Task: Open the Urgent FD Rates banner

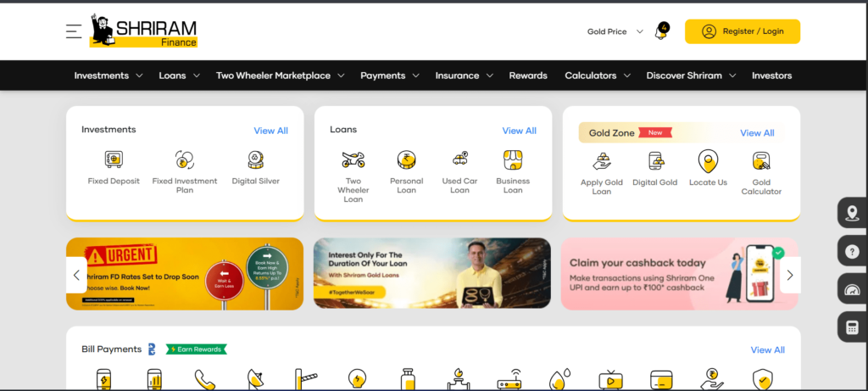Action: (185, 274)
